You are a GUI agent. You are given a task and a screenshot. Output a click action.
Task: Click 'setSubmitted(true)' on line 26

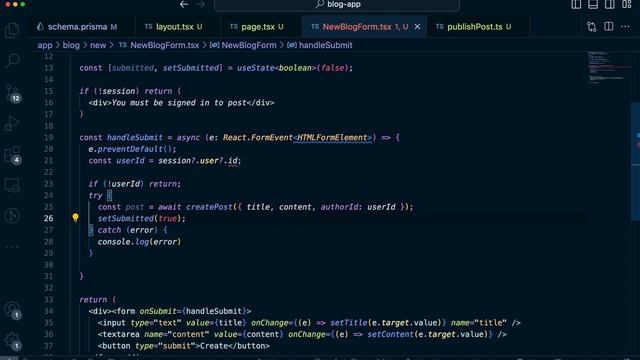click(x=141, y=218)
